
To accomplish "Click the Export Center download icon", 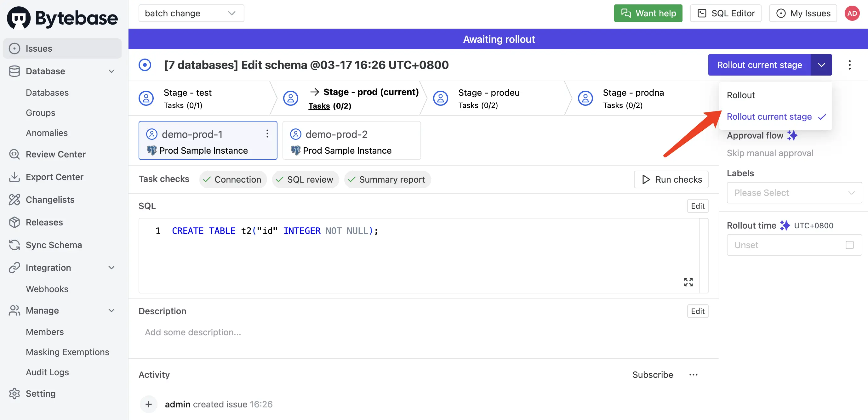I will 14,177.
